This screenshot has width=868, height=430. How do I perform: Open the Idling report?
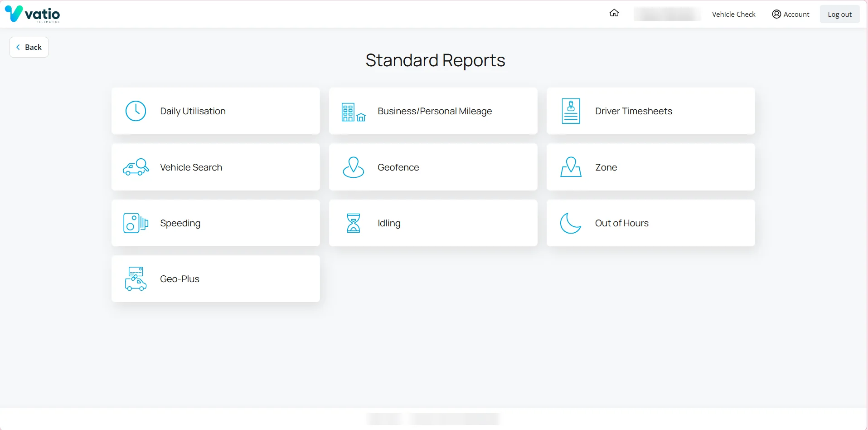point(433,223)
